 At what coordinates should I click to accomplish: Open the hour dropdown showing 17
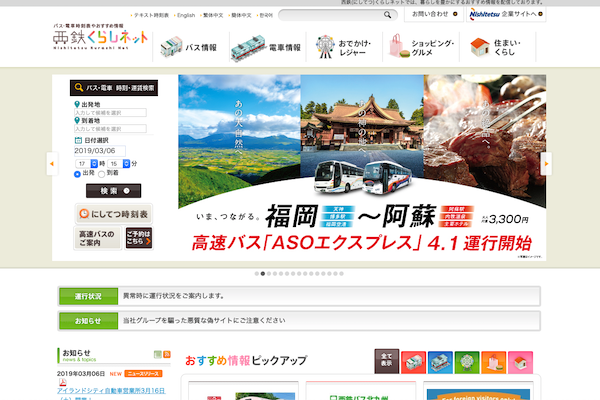86,163
